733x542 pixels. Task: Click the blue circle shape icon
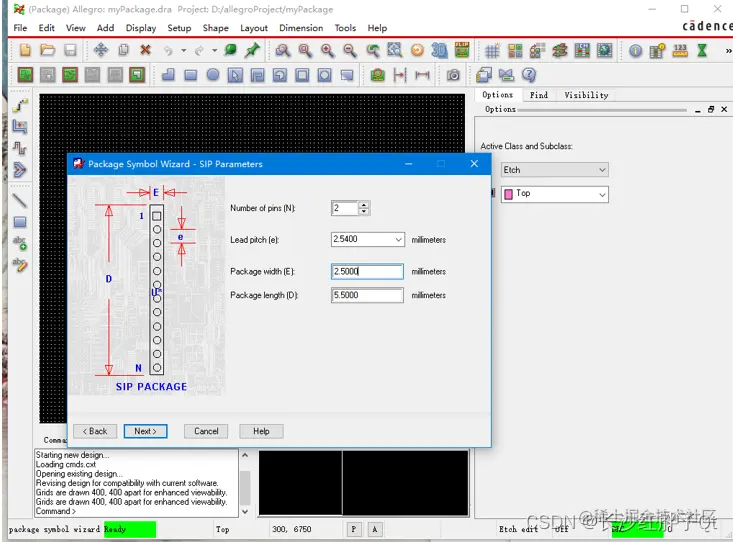pyautogui.click(x=213, y=75)
